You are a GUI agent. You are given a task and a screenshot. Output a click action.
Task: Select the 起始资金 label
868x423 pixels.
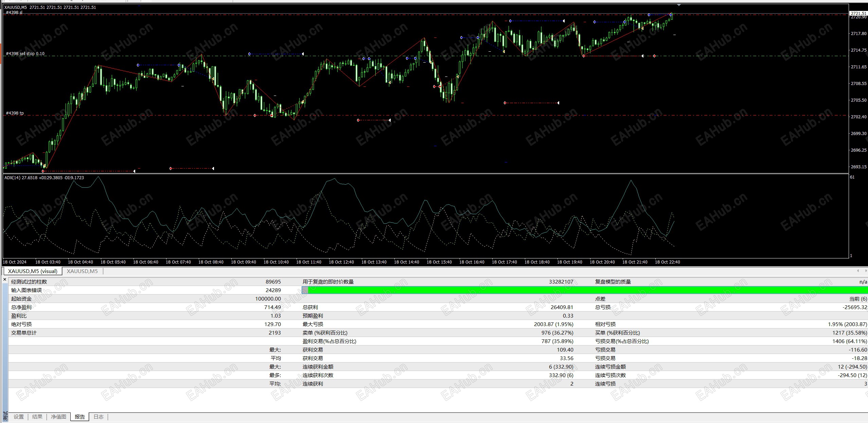click(21, 299)
